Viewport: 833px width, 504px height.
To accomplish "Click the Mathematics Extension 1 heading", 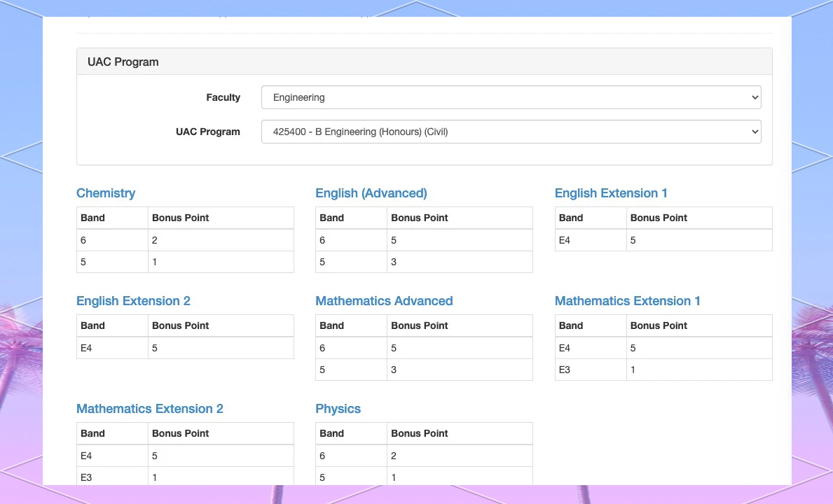I will coord(627,301).
